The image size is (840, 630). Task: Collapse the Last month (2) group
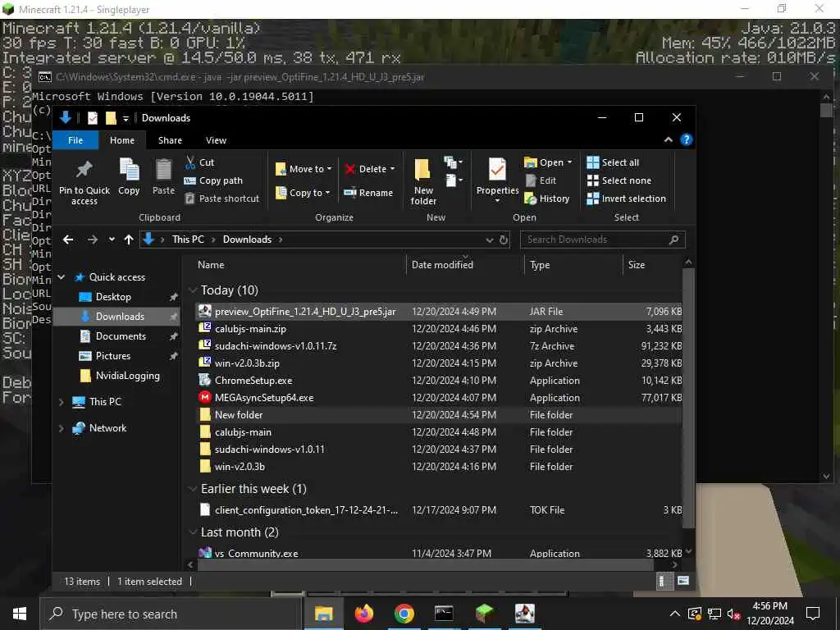point(193,532)
